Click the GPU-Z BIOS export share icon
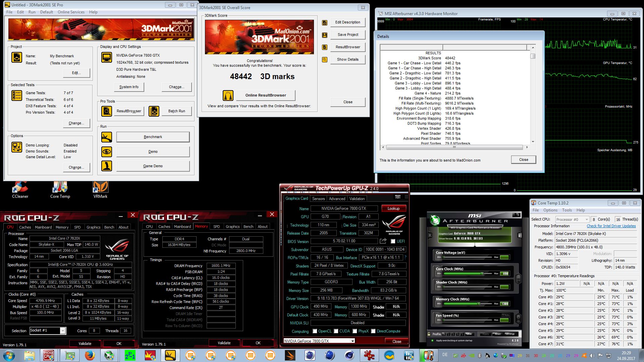This screenshot has height=362, width=644. point(383,241)
